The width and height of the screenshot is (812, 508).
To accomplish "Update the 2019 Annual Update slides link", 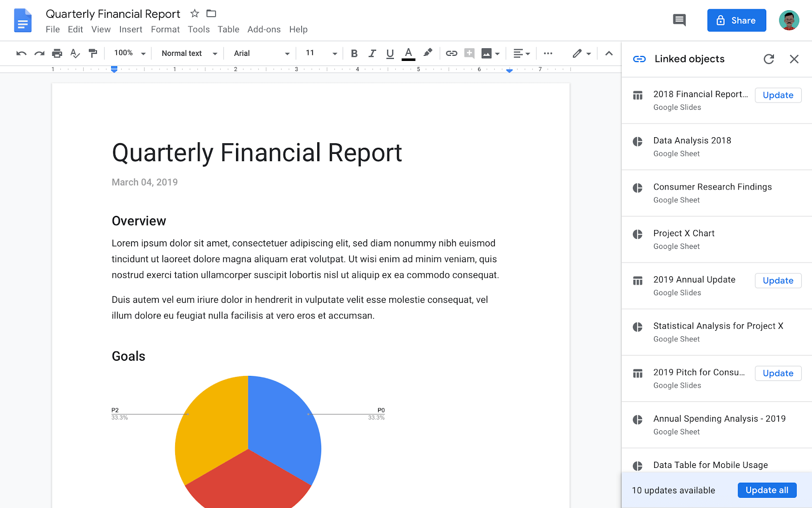I will click(777, 280).
